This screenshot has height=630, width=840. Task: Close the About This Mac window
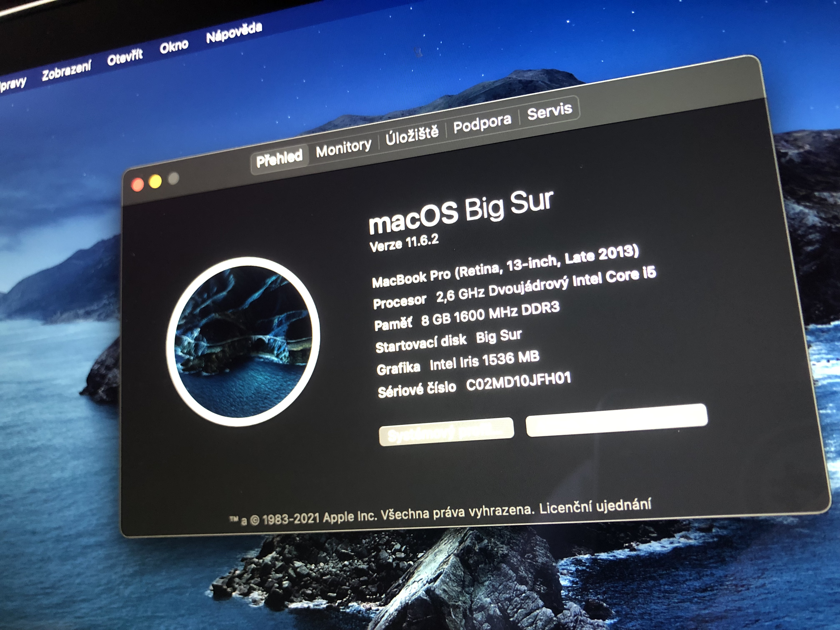(x=137, y=185)
